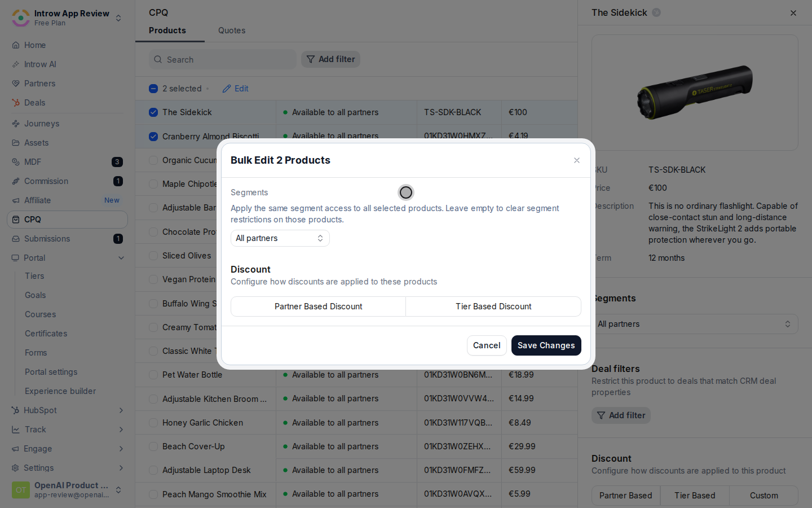Open Certificates in Portal submenu
This screenshot has width=812, height=508.
pos(46,334)
